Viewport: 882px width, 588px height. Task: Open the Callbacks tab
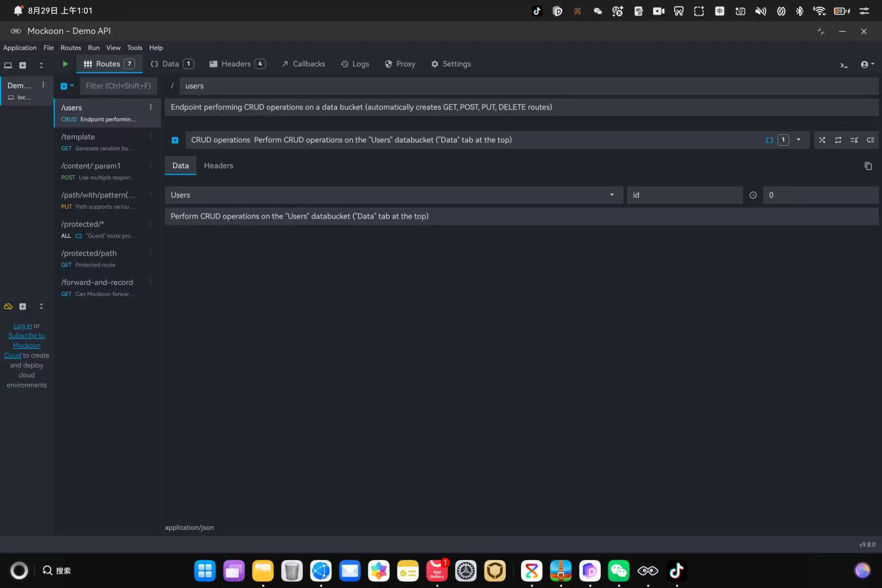click(303, 64)
